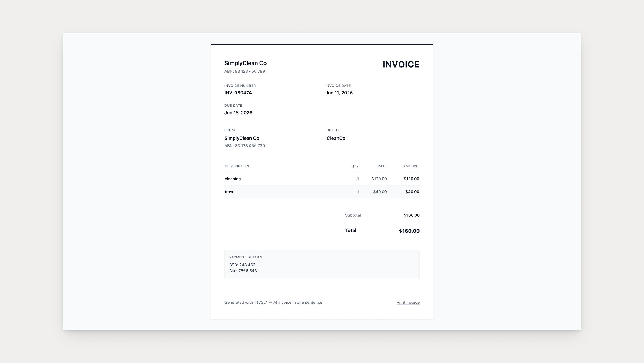
Task: Click the $120.00 rate for cleaning
Action: click(x=379, y=179)
